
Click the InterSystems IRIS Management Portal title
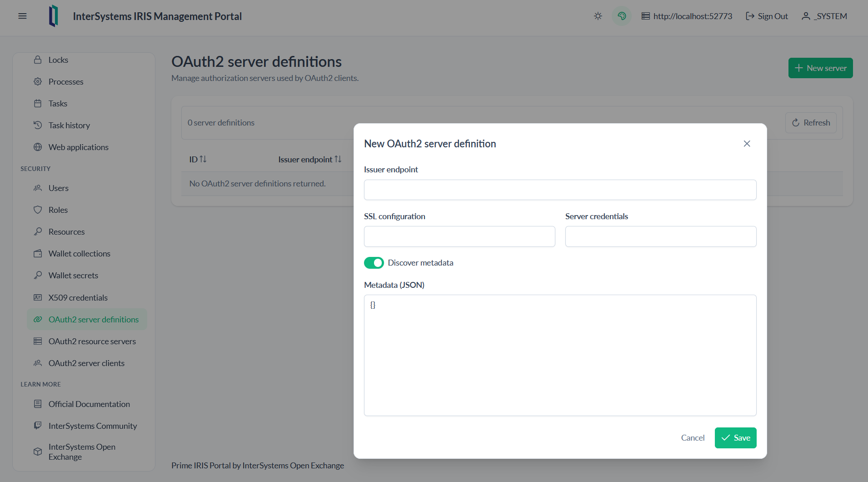[157, 16]
